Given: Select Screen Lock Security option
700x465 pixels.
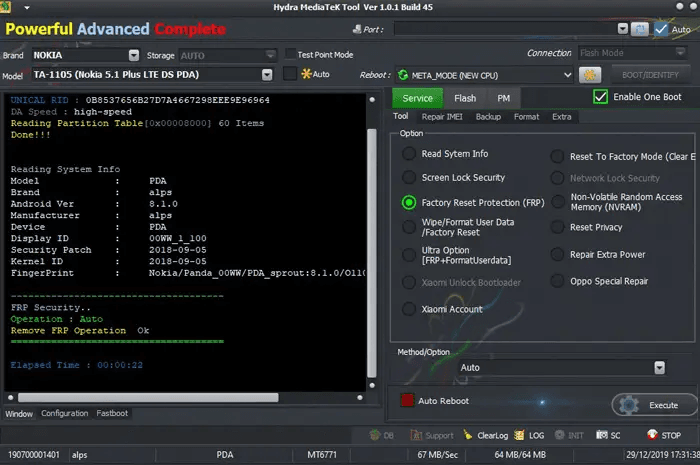Looking at the screenshot, I should (409, 178).
